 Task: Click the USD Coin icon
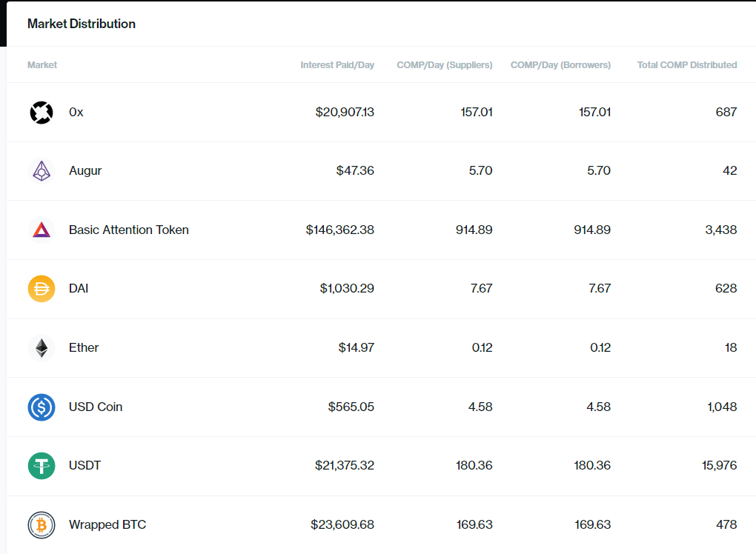pyautogui.click(x=42, y=407)
